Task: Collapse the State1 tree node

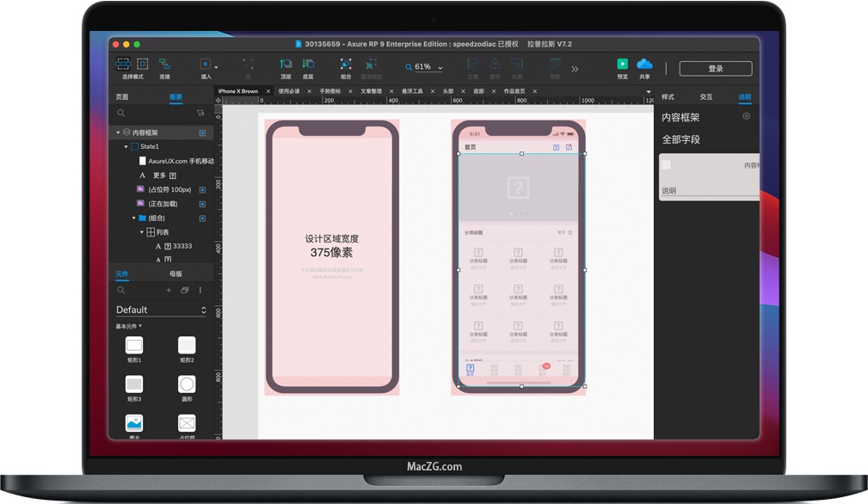Action: [126, 147]
